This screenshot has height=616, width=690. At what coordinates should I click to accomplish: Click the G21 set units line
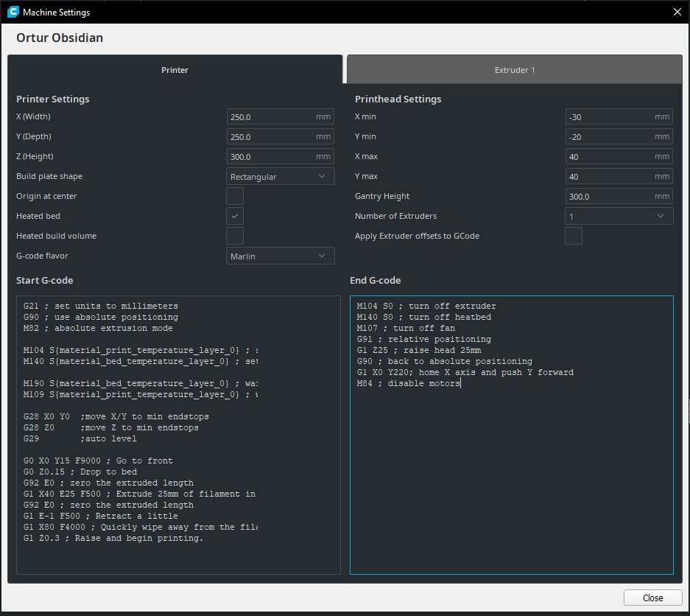point(101,306)
